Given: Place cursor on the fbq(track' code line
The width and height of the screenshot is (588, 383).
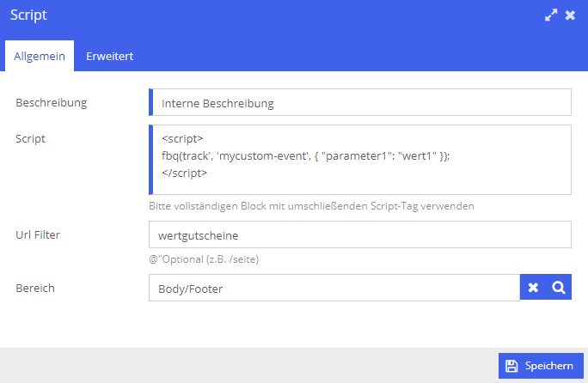Looking at the screenshot, I should click(x=305, y=155).
